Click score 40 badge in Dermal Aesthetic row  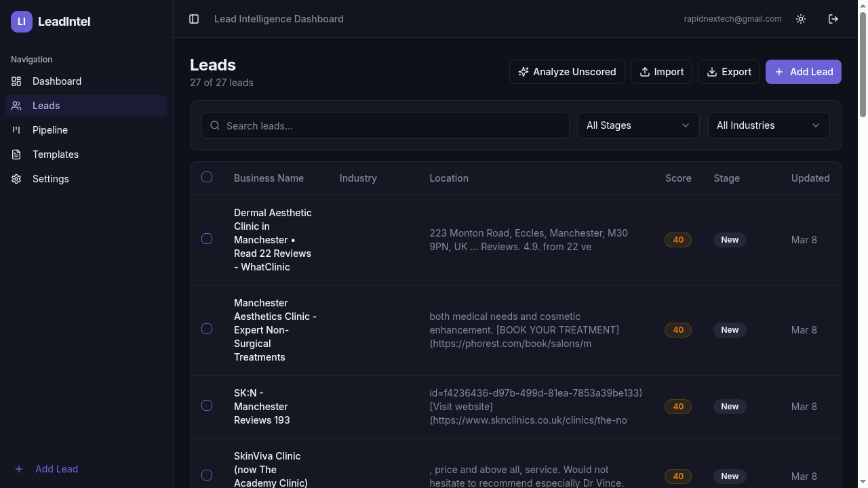click(678, 240)
